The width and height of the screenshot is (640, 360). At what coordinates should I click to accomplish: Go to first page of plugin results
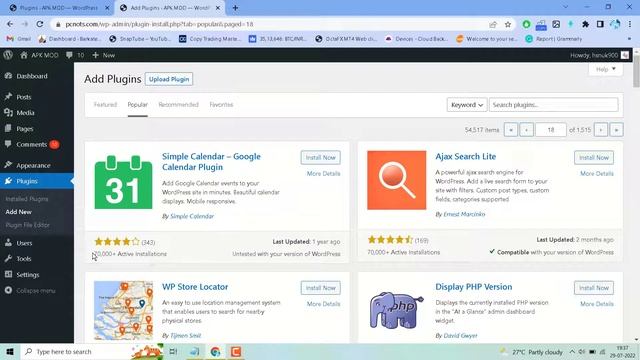coord(511,130)
